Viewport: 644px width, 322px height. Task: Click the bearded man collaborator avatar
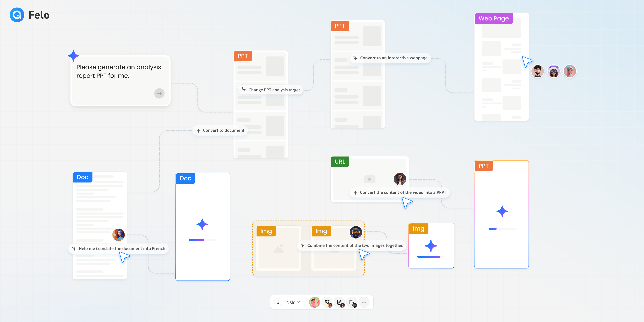tap(537, 71)
